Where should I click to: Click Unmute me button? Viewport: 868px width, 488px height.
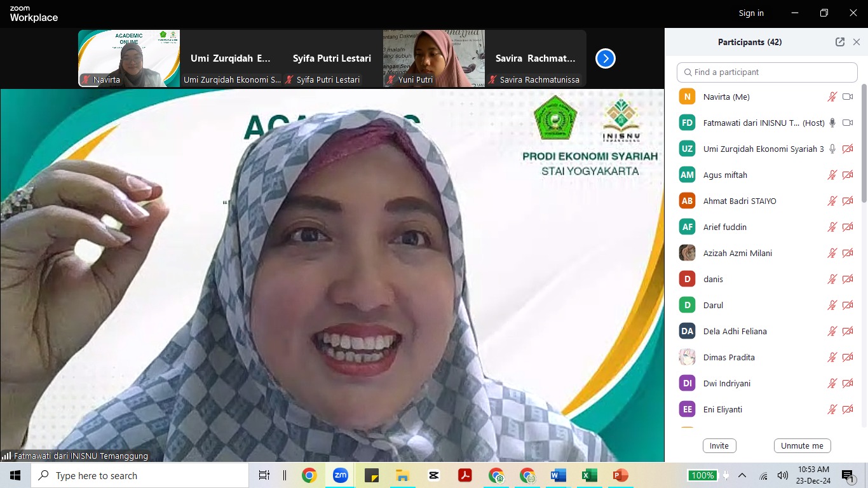click(x=802, y=445)
